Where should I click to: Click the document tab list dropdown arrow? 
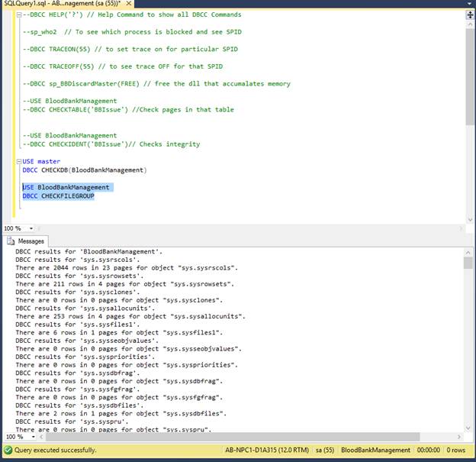click(470, 3)
